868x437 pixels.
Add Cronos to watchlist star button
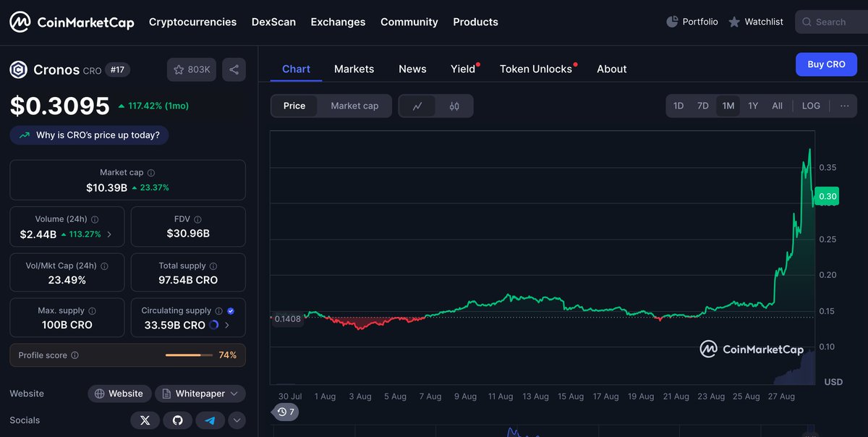[192, 69]
